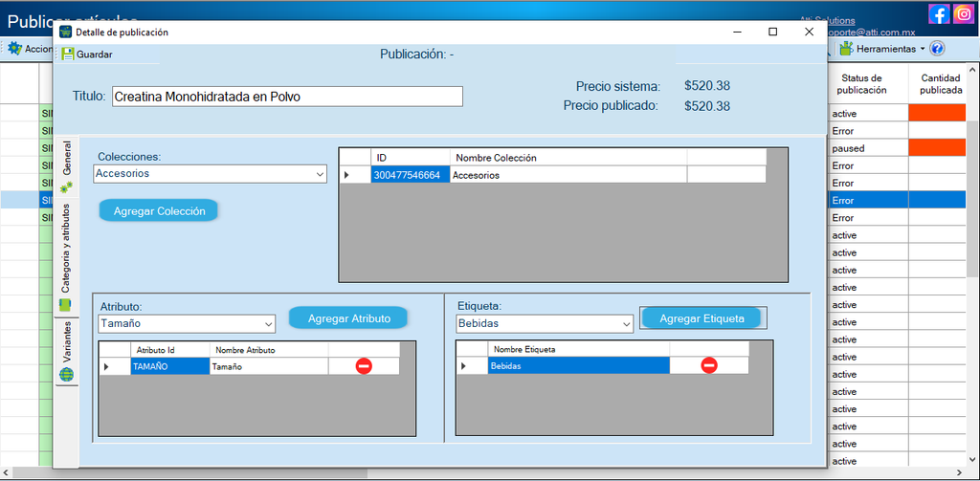This screenshot has width=980, height=481.
Task: Click Agregar Etiqueta button
Action: tap(702, 318)
